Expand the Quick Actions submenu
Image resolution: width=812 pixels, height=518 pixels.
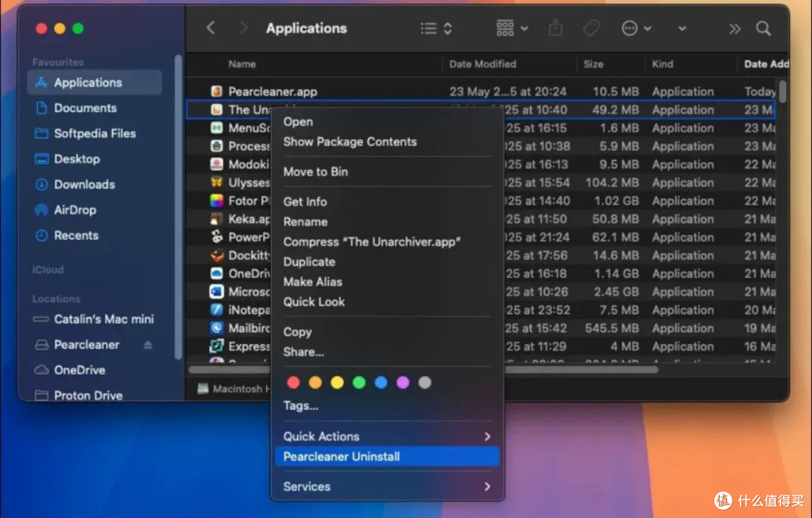pyautogui.click(x=387, y=436)
